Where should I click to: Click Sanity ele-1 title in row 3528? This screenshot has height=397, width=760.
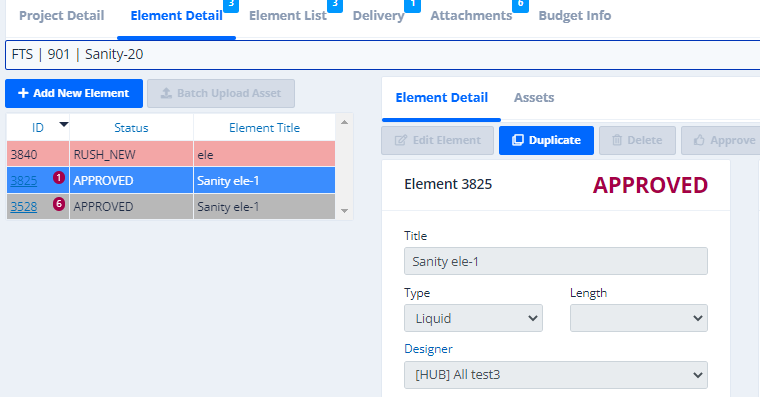click(264, 206)
